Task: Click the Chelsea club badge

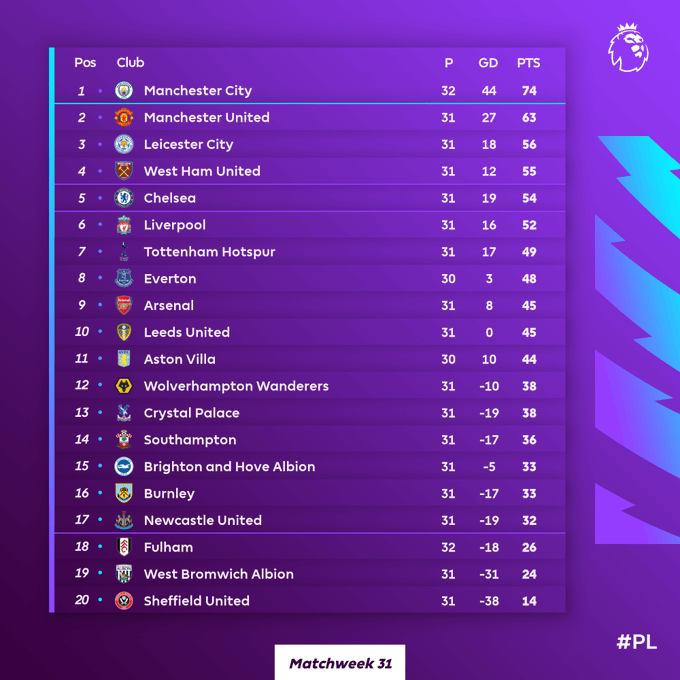Action: click(124, 198)
